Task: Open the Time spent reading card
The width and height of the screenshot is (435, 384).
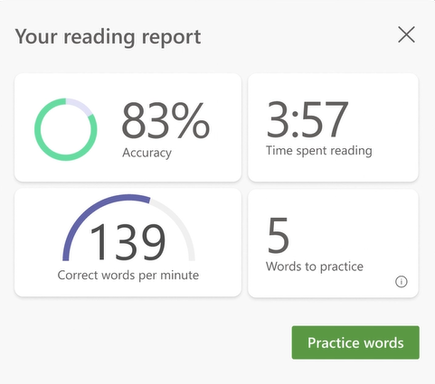Action: [x=333, y=128]
